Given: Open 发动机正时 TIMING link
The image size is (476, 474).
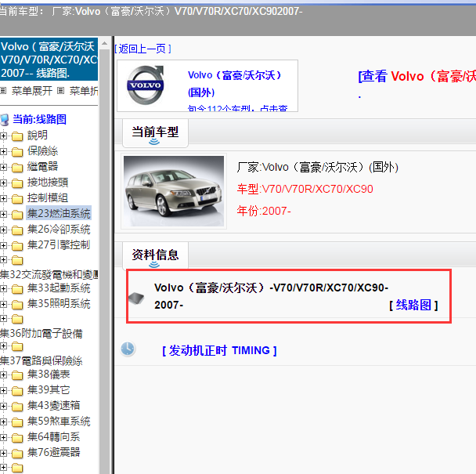Looking at the screenshot, I should pyautogui.click(x=219, y=351).
